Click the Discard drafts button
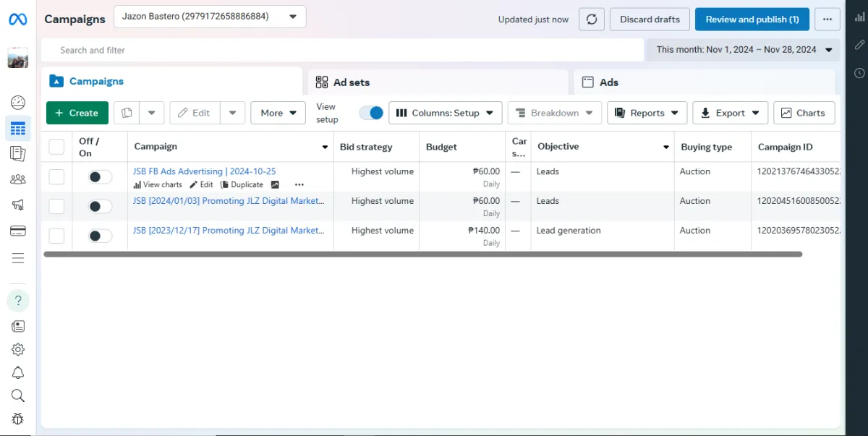The image size is (868, 436). [x=650, y=20]
